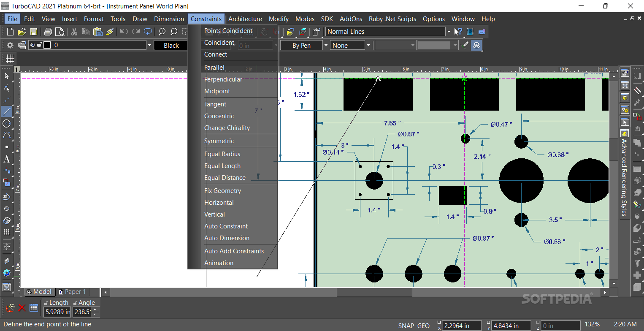This screenshot has height=331, width=644.
Task: Click the black layer color swatch
Action: [x=47, y=45]
